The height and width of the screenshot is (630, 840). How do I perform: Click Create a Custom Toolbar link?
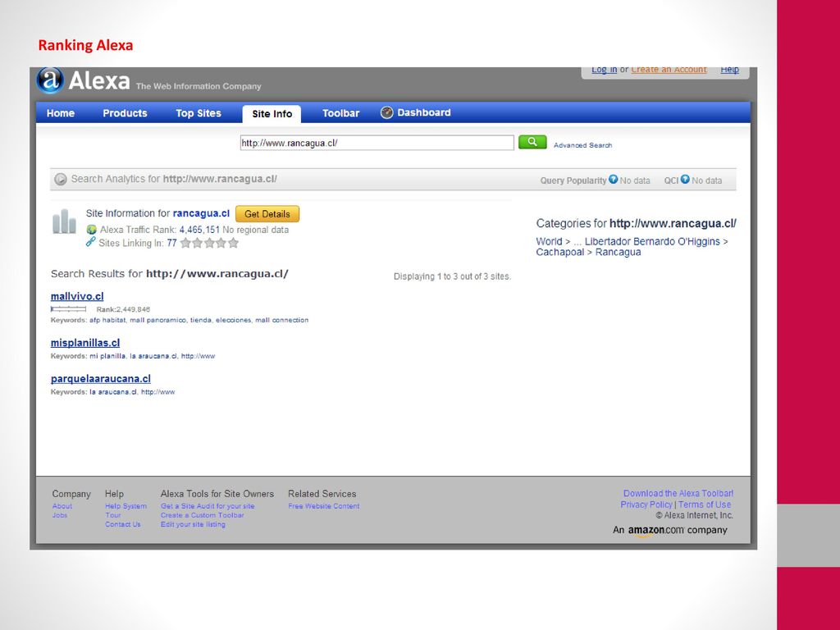tap(203, 515)
